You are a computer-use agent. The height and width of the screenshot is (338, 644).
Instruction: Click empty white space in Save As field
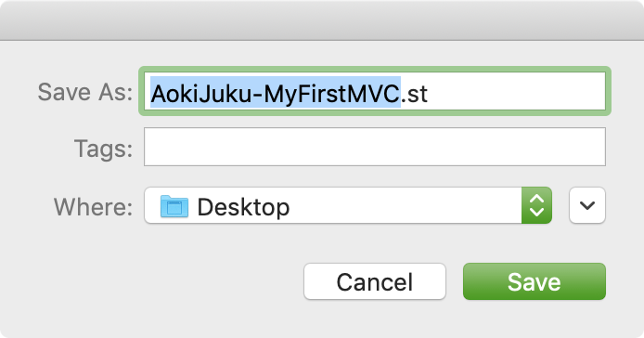tap(516, 91)
